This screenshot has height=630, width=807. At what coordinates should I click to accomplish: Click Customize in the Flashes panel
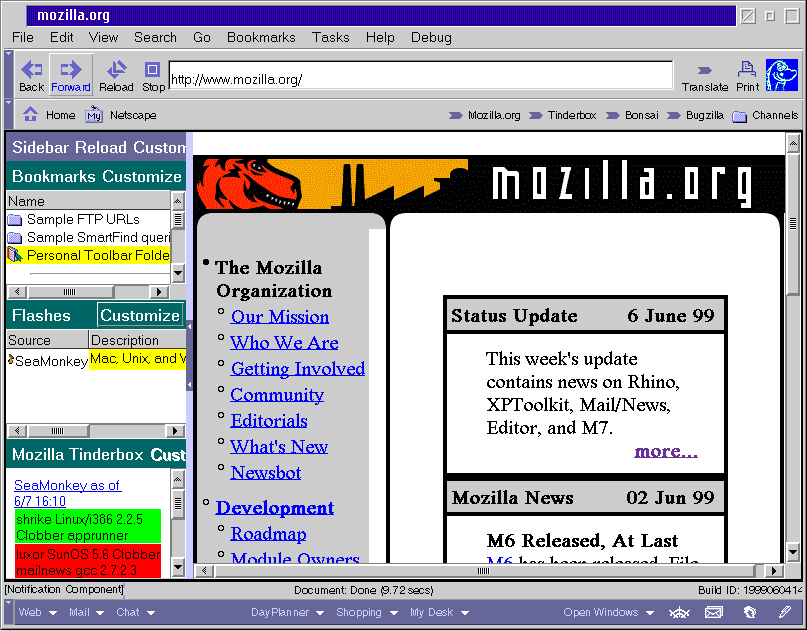click(140, 315)
